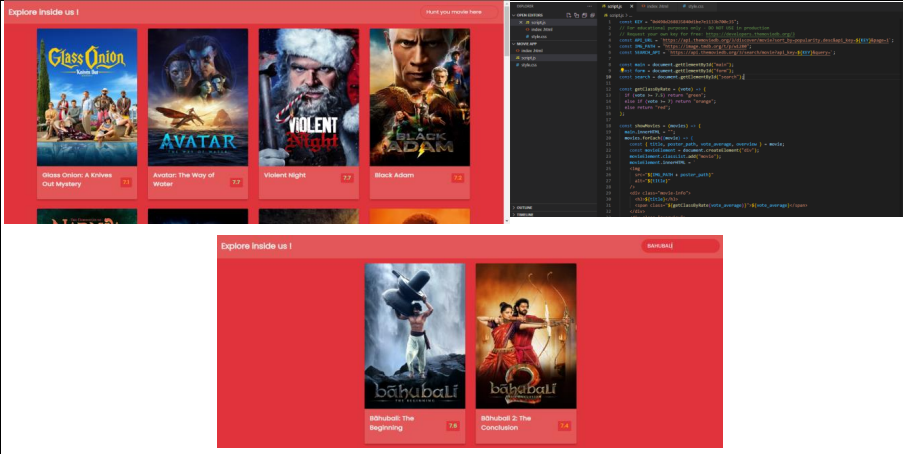Click Close All Editors icon in Open Editors
The image size is (903, 454).
[593, 15]
